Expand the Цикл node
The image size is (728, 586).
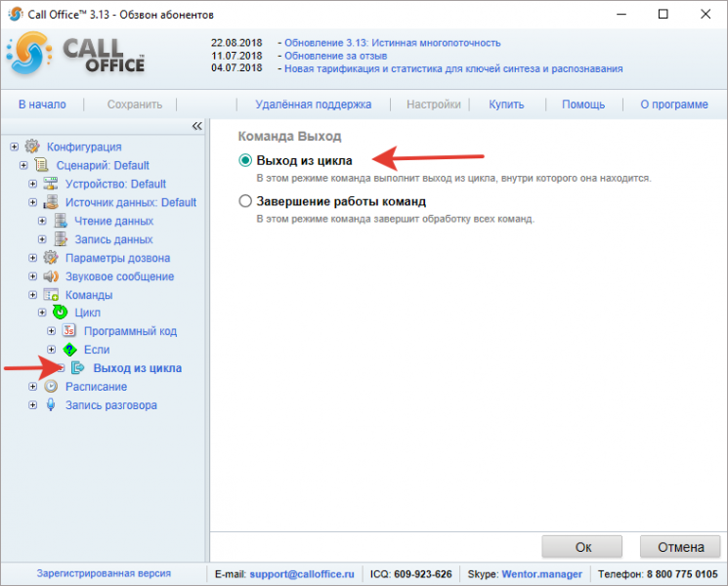point(42,313)
